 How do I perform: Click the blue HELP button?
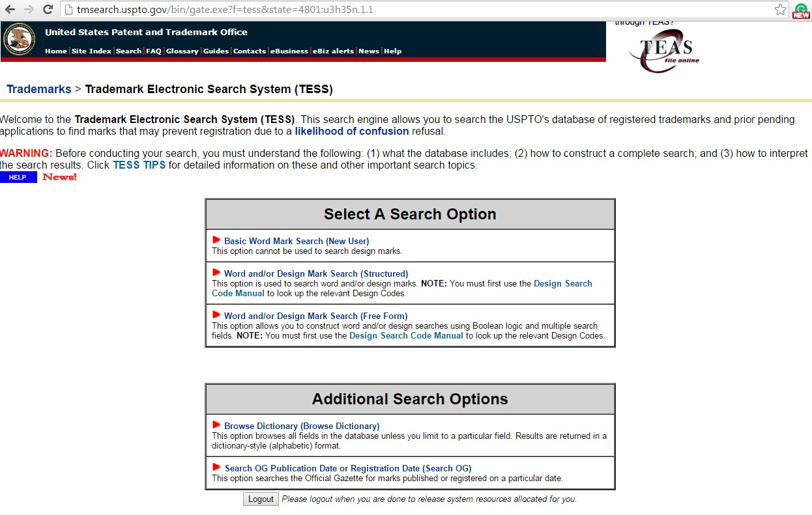point(18,177)
